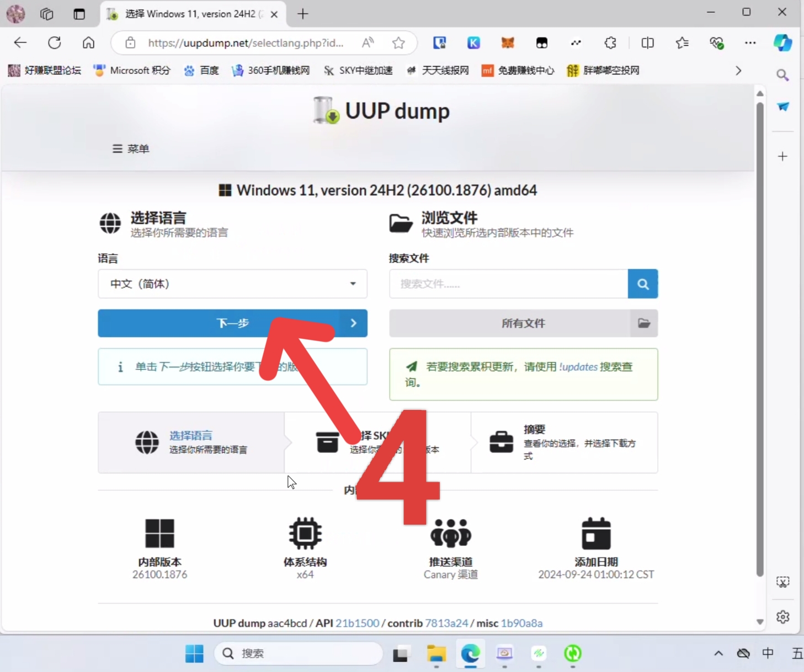The width and height of the screenshot is (804, 672).
Task: Open 天天线报网 bookmark
Action: 437,71
